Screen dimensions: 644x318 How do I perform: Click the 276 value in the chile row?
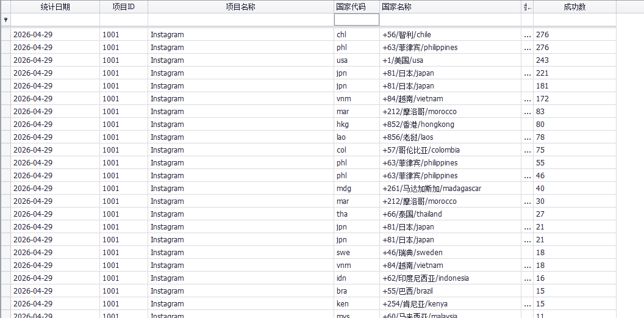point(574,35)
